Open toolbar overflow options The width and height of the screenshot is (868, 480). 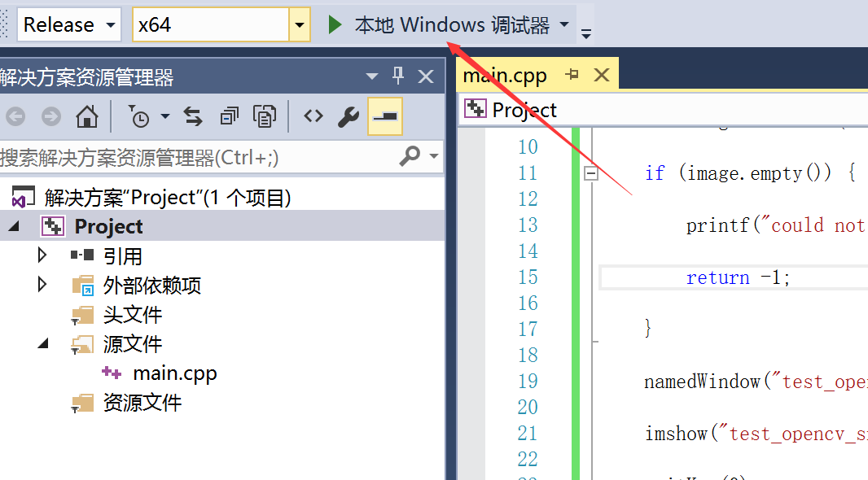(585, 34)
